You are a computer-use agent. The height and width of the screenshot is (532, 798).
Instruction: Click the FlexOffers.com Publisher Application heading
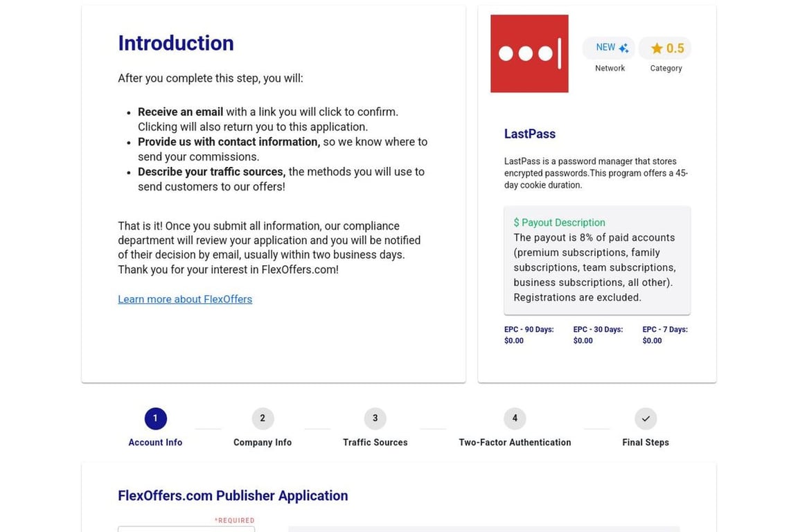point(233,496)
